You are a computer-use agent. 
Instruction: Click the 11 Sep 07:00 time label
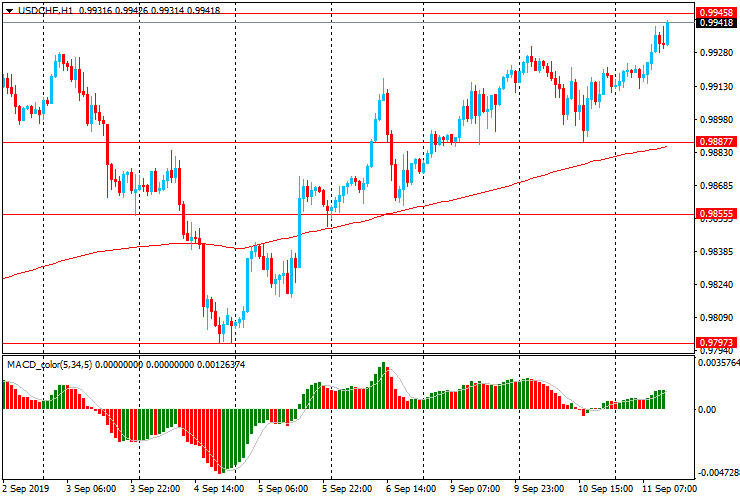668,489
